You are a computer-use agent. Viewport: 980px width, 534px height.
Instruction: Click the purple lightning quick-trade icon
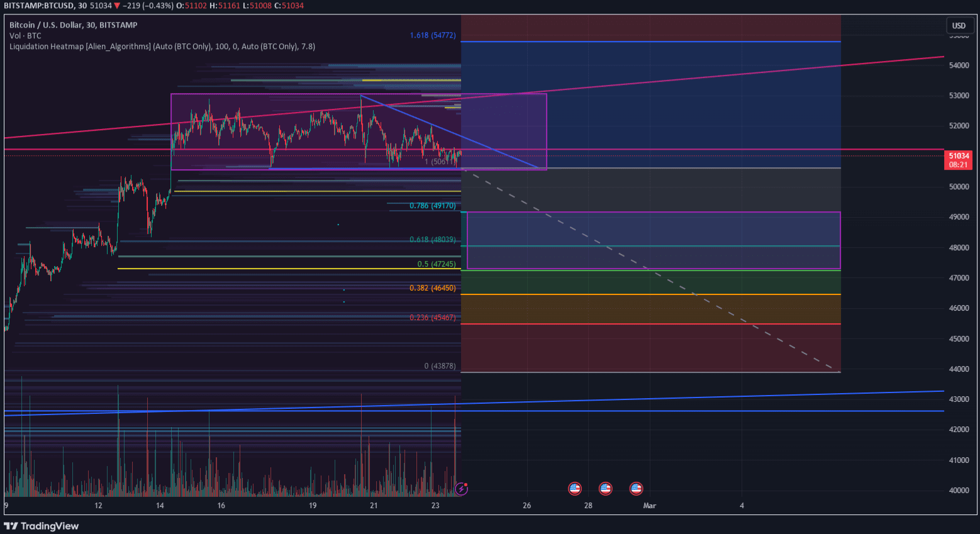pyautogui.click(x=462, y=489)
